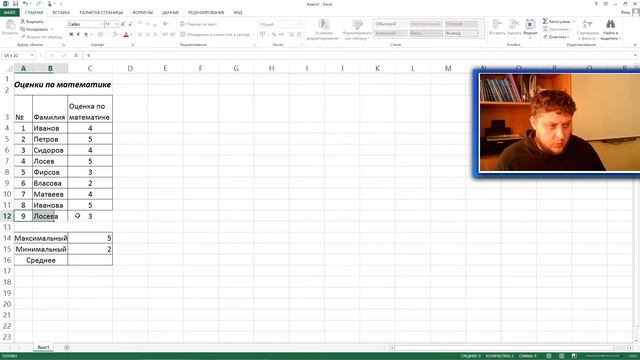This screenshot has width=640, height=360.
Task: Open the font name Calibri dropdown
Action: pos(102,24)
